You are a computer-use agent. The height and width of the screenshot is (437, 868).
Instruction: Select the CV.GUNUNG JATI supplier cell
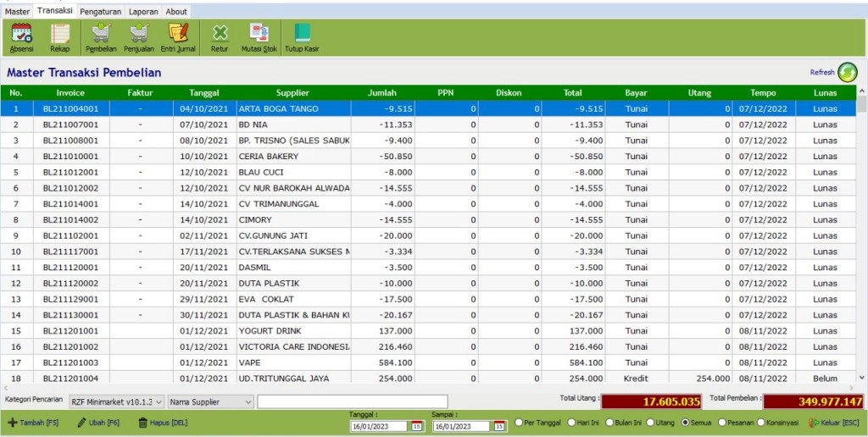tap(293, 235)
